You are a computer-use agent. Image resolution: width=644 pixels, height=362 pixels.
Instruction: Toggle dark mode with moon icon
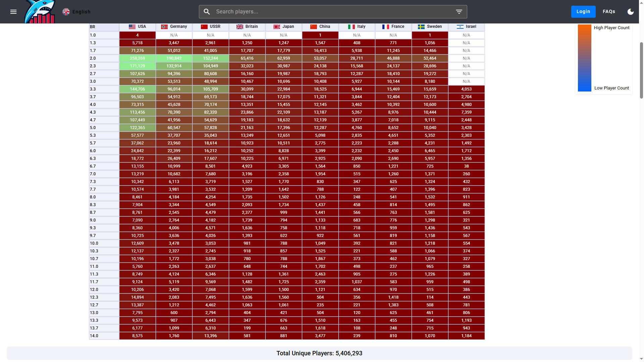pos(631,12)
